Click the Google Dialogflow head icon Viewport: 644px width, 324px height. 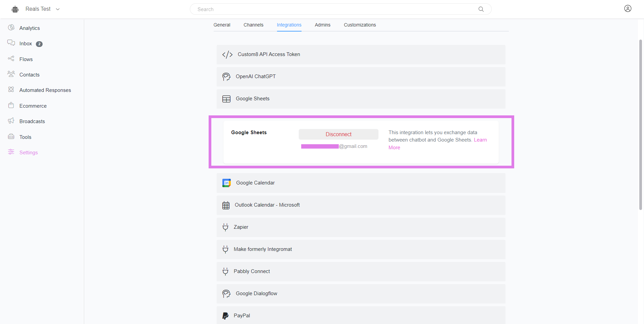226,294
